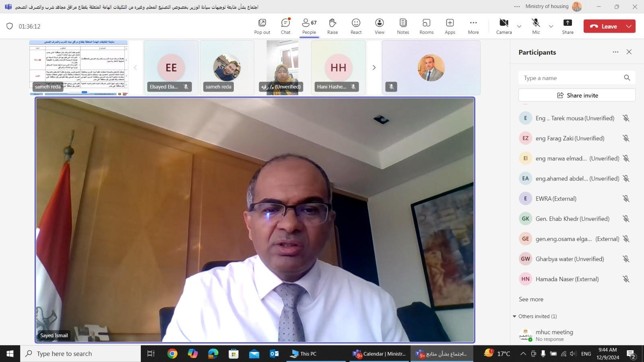The height and width of the screenshot is (362, 644).
Task: Open the Rooms breakout option
Action: click(426, 26)
